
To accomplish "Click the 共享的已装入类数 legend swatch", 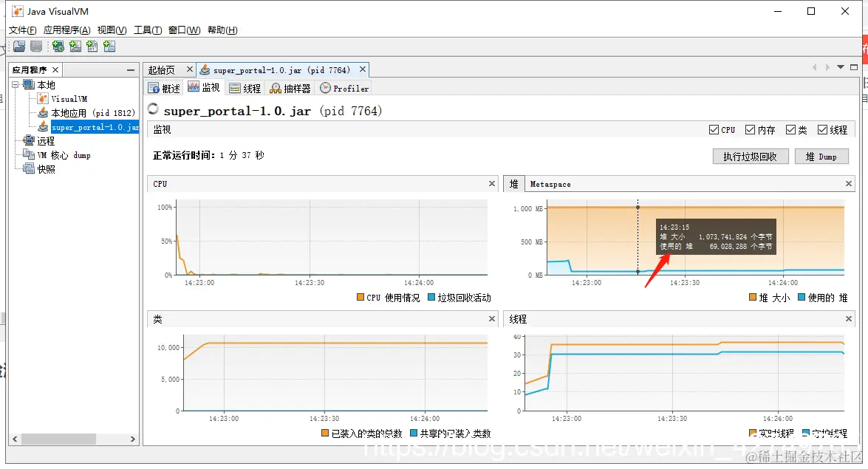I will coord(414,433).
